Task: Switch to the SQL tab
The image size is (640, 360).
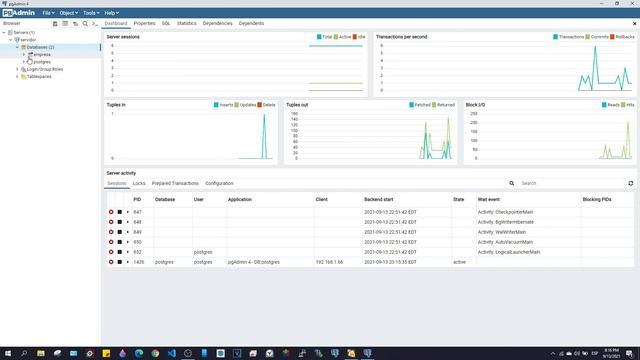Action: click(166, 23)
